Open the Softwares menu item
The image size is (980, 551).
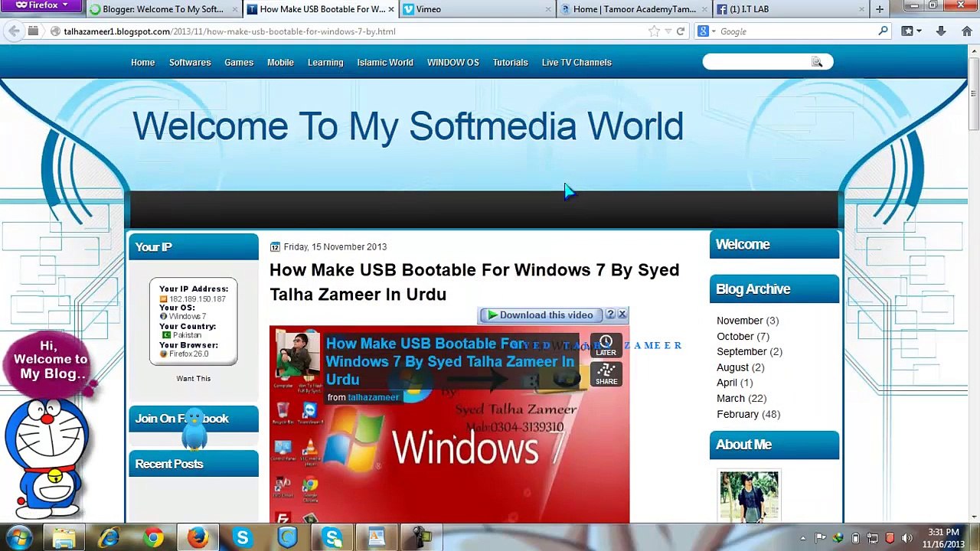click(190, 62)
